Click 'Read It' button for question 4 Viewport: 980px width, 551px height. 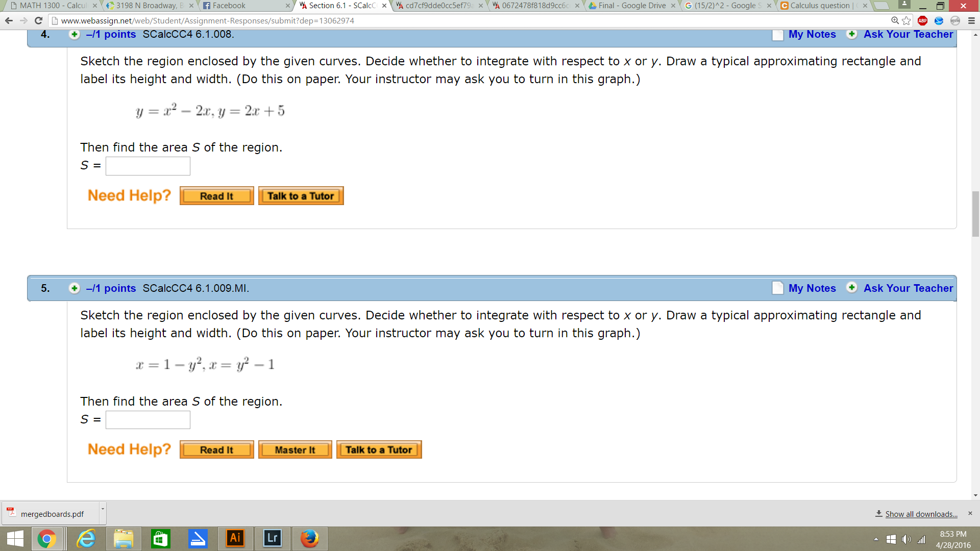[x=215, y=196]
